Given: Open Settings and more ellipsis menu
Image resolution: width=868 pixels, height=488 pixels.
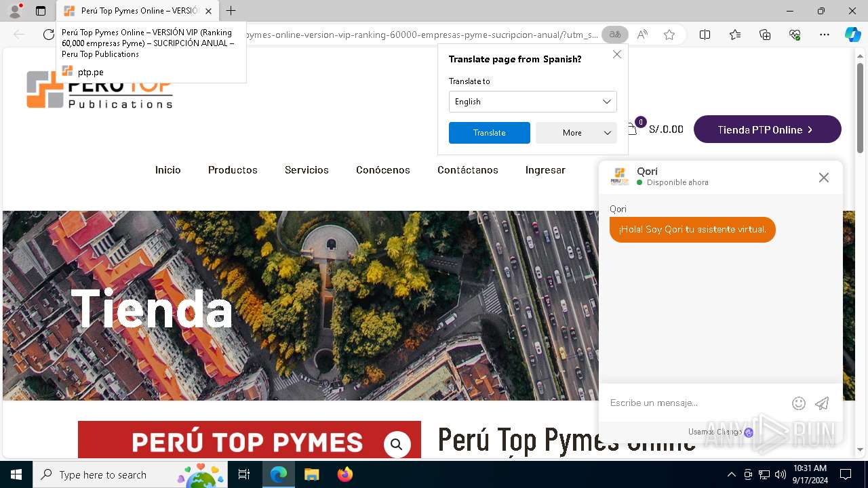Looking at the screenshot, I should point(825,35).
